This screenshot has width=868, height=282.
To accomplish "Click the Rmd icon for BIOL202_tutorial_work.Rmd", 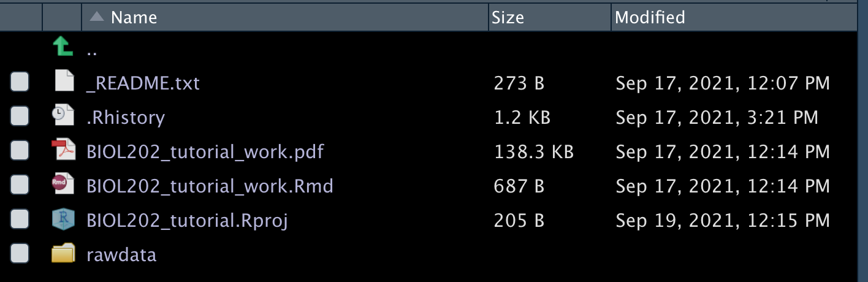I will pos(63,185).
